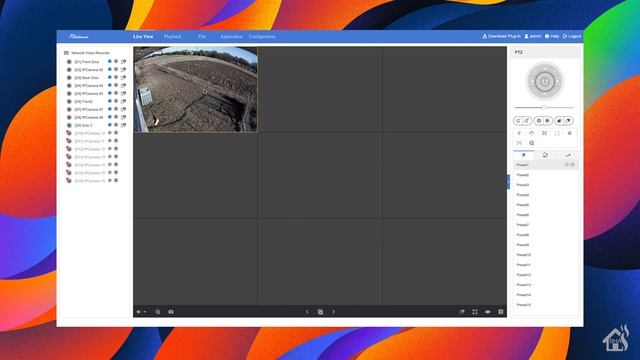Select the [D3] Back Door camera
Image resolution: width=640 pixels, height=360 pixels.
pos(87,78)
